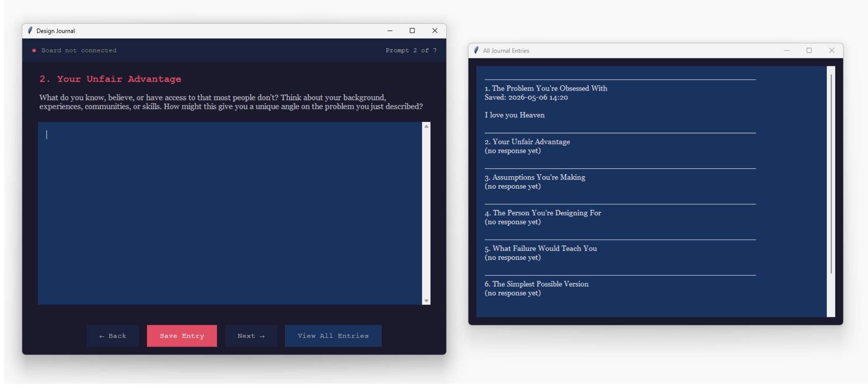
Task: Focus the journal response text area
Action: (x=230, y=213)
